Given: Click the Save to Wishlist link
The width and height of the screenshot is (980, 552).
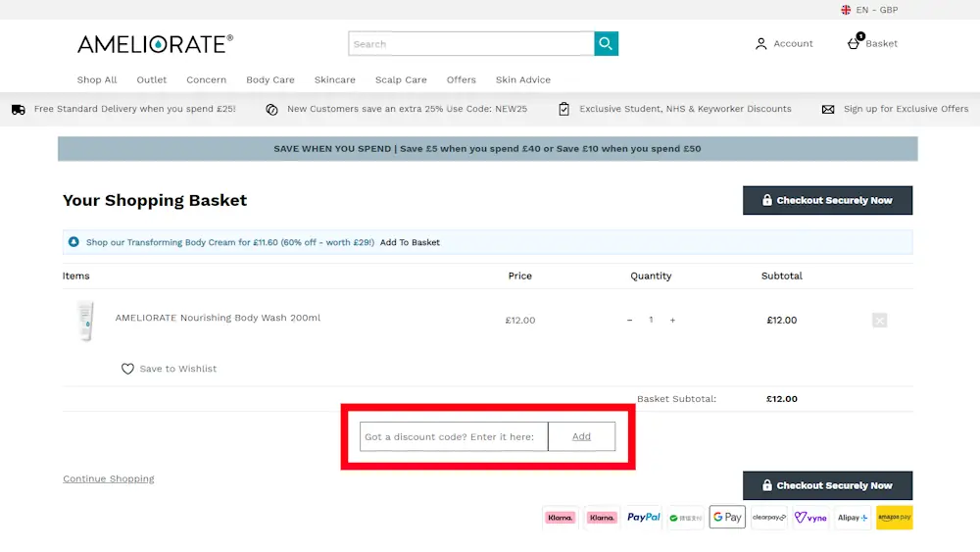Looking at the screenshot, I should tap(178, 369).
